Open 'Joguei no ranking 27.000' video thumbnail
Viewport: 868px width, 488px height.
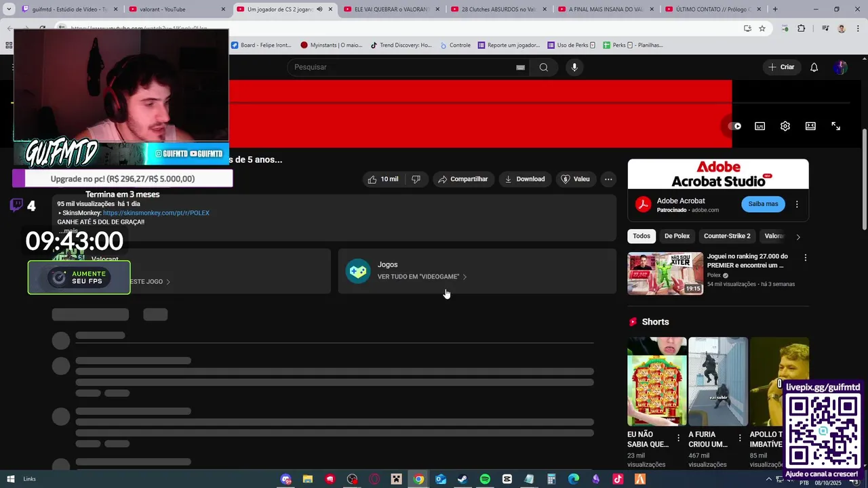tap(665, 273)
